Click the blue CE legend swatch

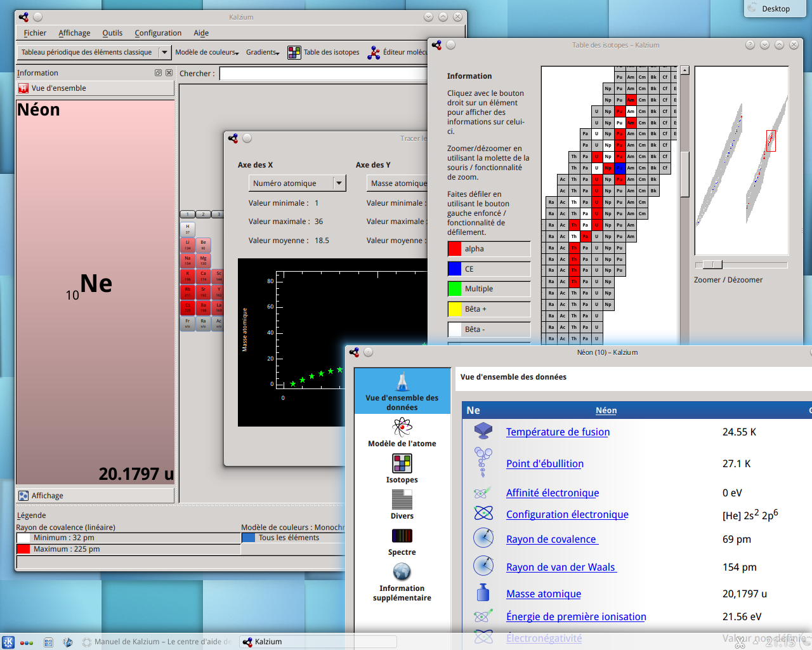[454, 269]
